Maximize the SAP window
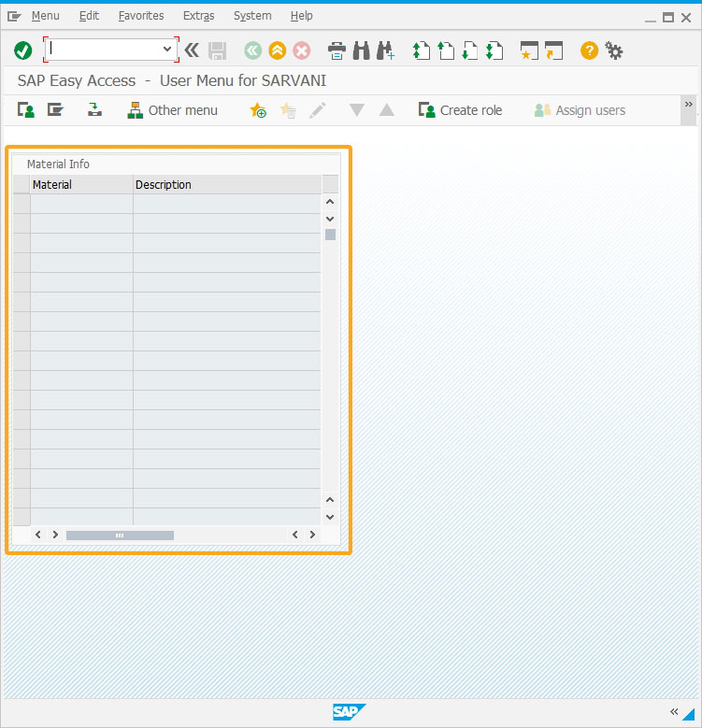Image resolution: width=702 pixels, height=728 pixels. coord(668,18)
